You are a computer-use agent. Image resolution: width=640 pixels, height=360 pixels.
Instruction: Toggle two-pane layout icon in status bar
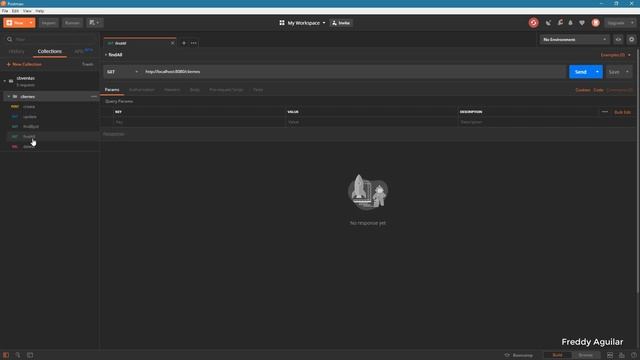click(x=609, y=355)
